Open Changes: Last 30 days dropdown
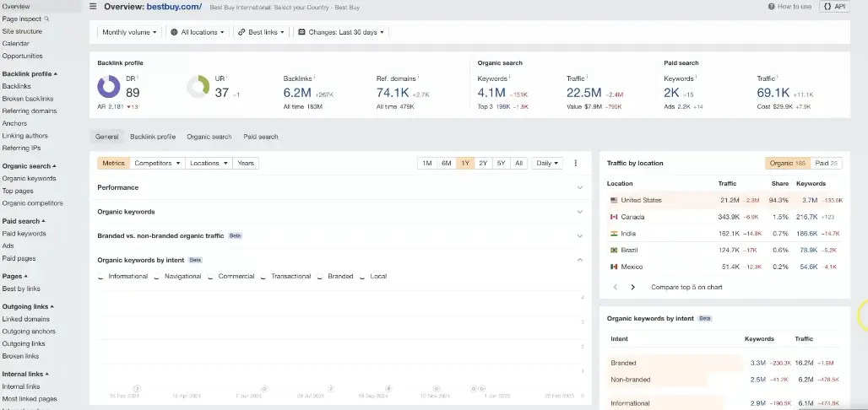868x410 pixels. pos(341,32)
